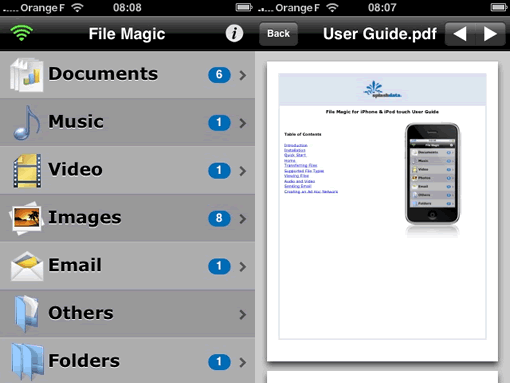
Task: Open the Email category
Action: pos(127,266)
